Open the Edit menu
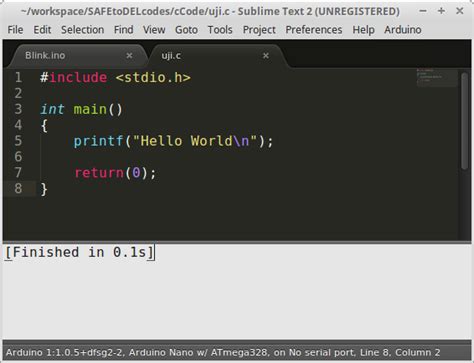Screen dimensions: 474x363 point(42,30)
